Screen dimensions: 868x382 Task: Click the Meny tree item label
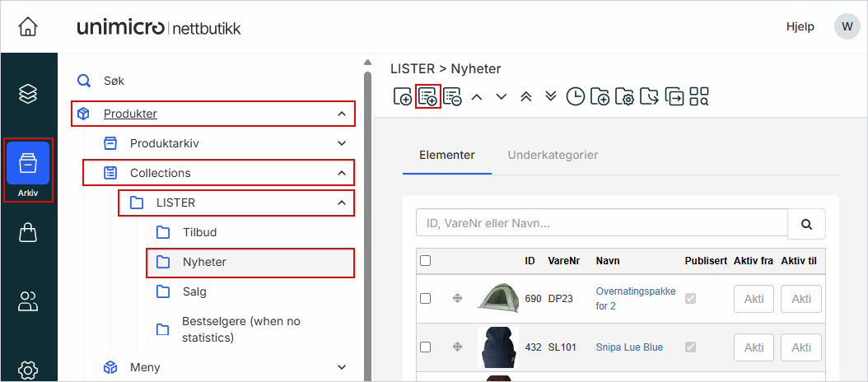coord(145,367)
